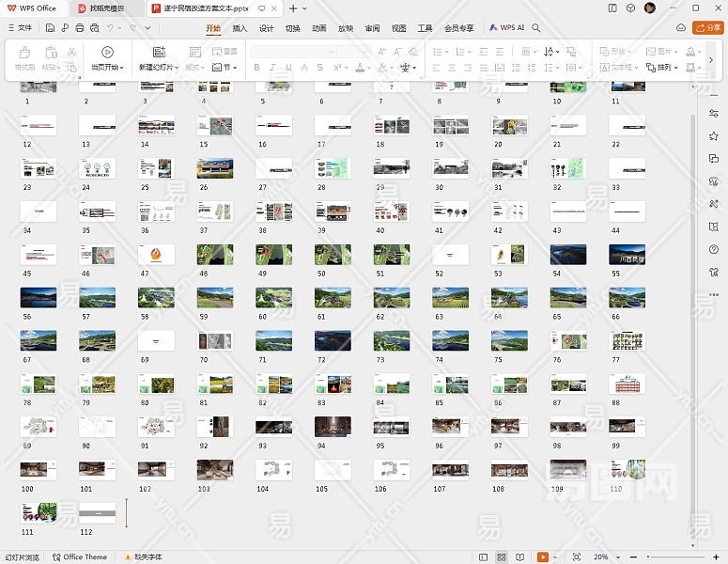
Task: Click the print icon in quick access toolbar
Action: pos(79,28)
